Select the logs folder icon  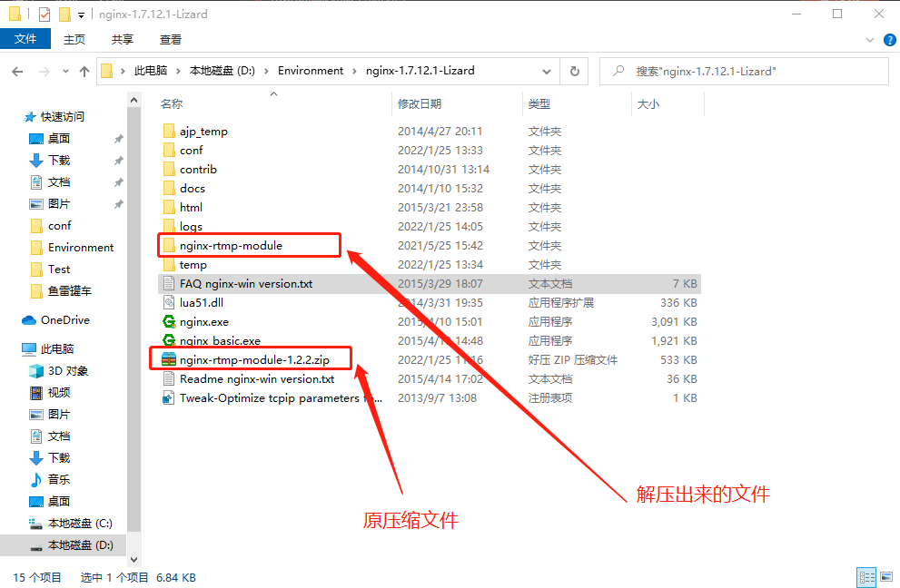point(169,226)
